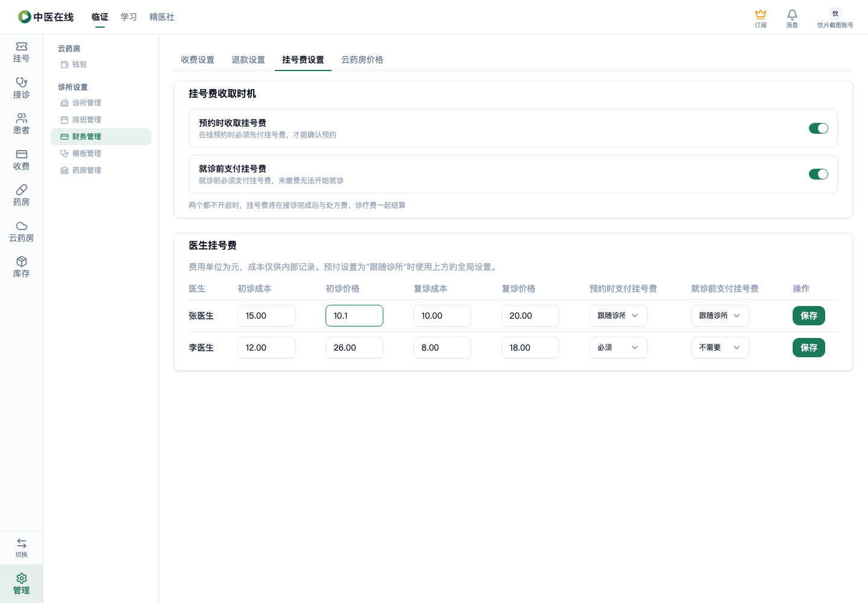Image resolution: width=868 pixels, height=603 pixels.
Task: Toggle 预约时收取挂号费 switch
Action: click(x=818, y=128)
